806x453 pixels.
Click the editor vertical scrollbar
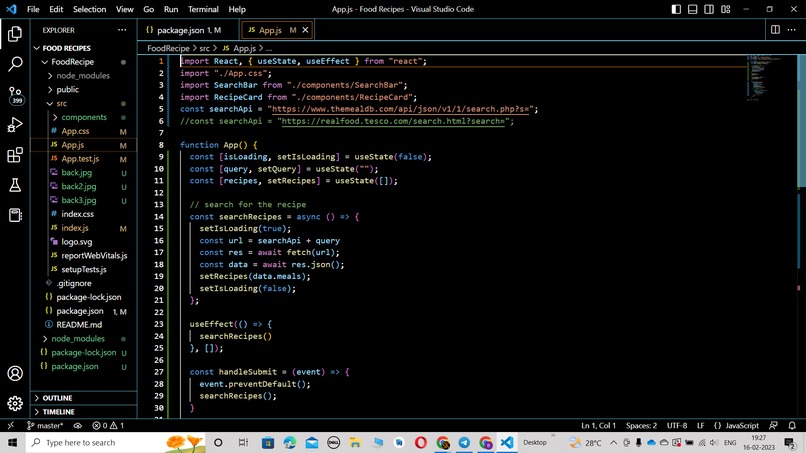point(801,121)
